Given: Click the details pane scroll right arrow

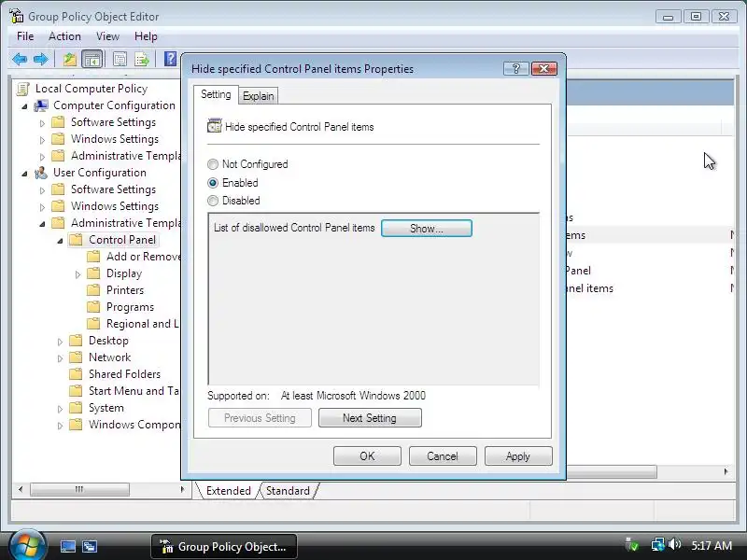Looking at the screenshot, I should point(726,471).
